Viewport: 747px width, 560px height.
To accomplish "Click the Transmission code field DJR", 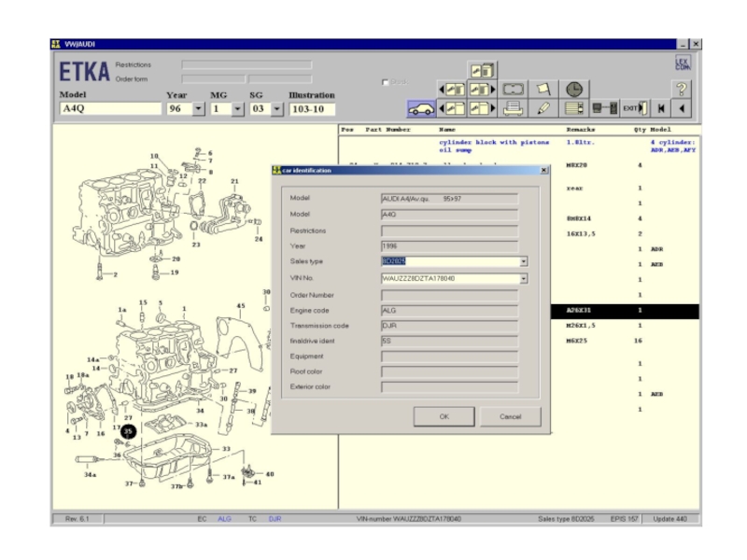I will tap(450, 326).
